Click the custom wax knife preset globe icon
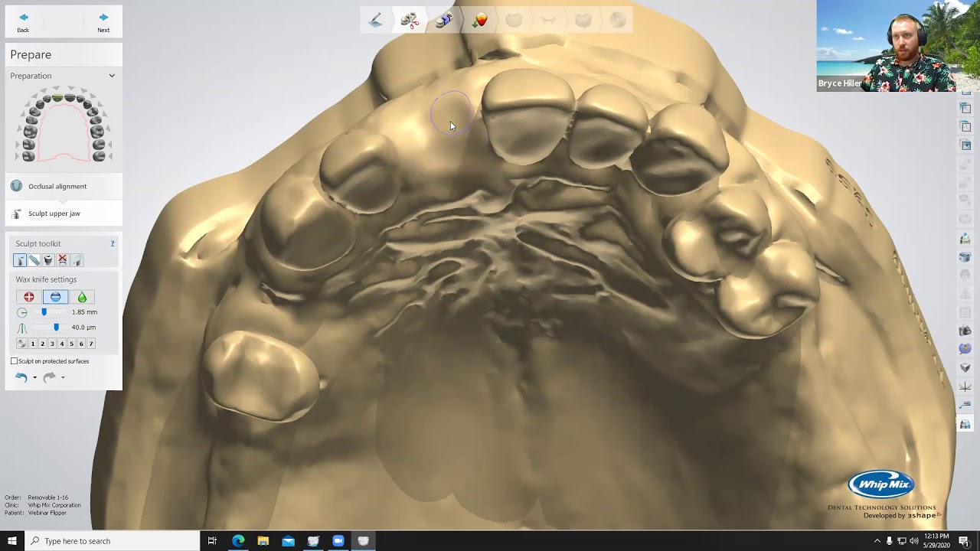Screen dimensions: 980x551 21,344
